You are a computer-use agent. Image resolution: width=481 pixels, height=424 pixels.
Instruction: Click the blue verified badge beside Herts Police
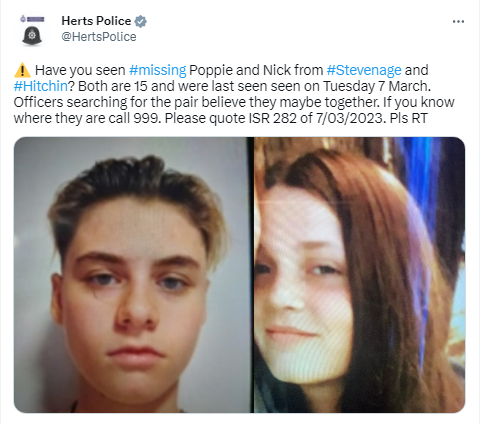pyautogui.click(x=140, y=21)
